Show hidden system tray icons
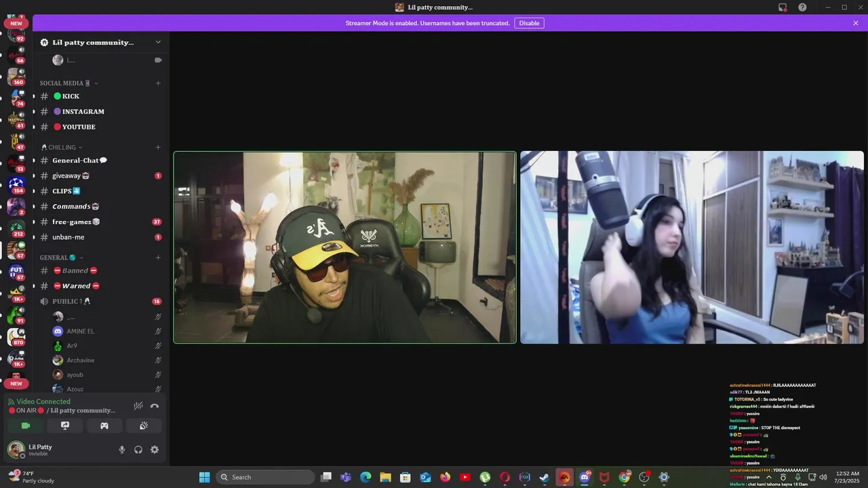 coord(769,477)
